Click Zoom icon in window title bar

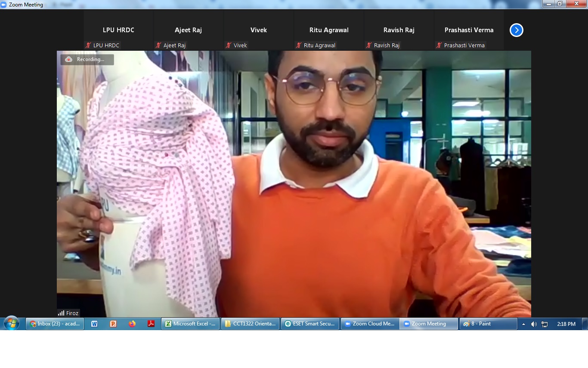pos(4,5)
